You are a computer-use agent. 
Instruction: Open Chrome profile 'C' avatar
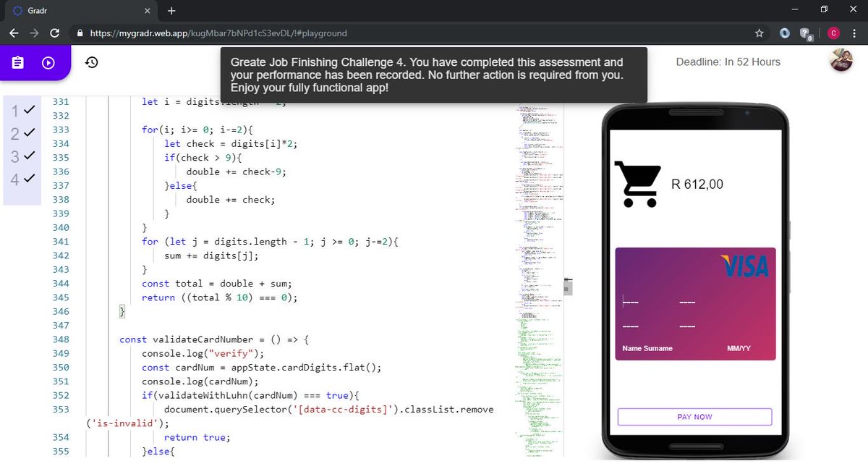point(833,33)
